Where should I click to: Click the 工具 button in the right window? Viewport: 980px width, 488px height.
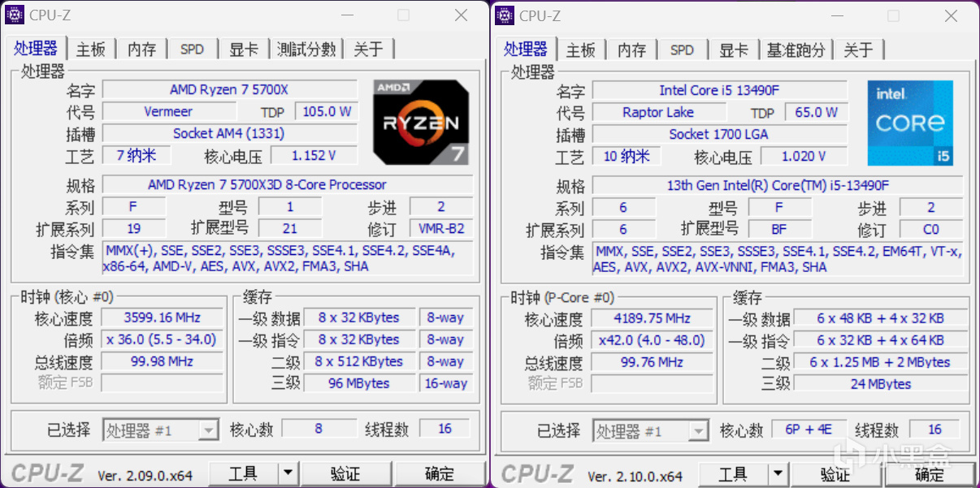click(x=734, y=474)
